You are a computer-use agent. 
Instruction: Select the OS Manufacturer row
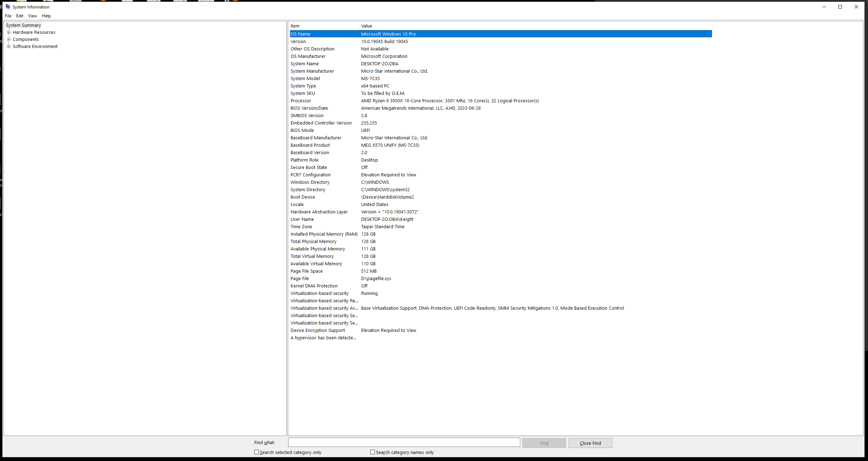pyautogui.click(x=500, y=56)
